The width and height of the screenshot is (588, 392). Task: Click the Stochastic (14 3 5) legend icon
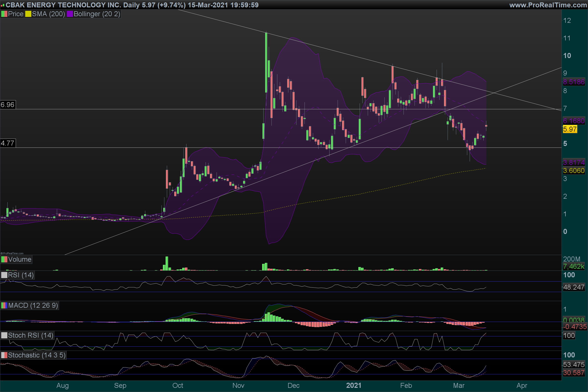click(4, 355)
